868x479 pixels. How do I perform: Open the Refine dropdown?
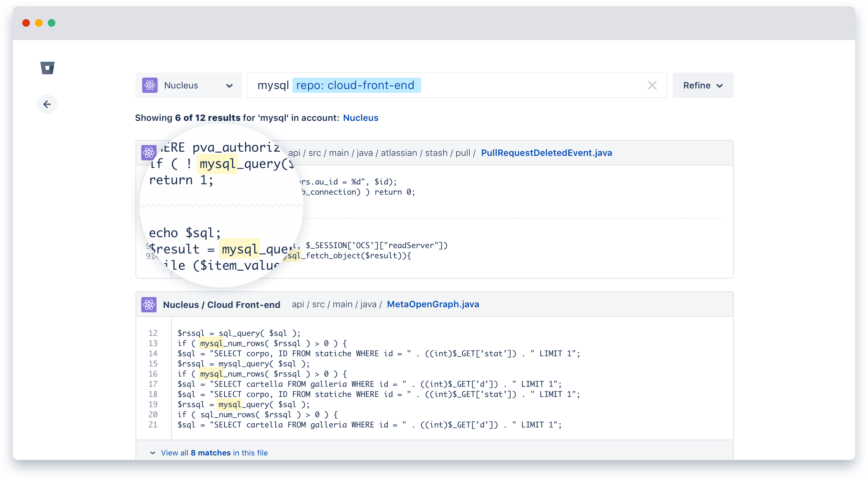point(703,85)
